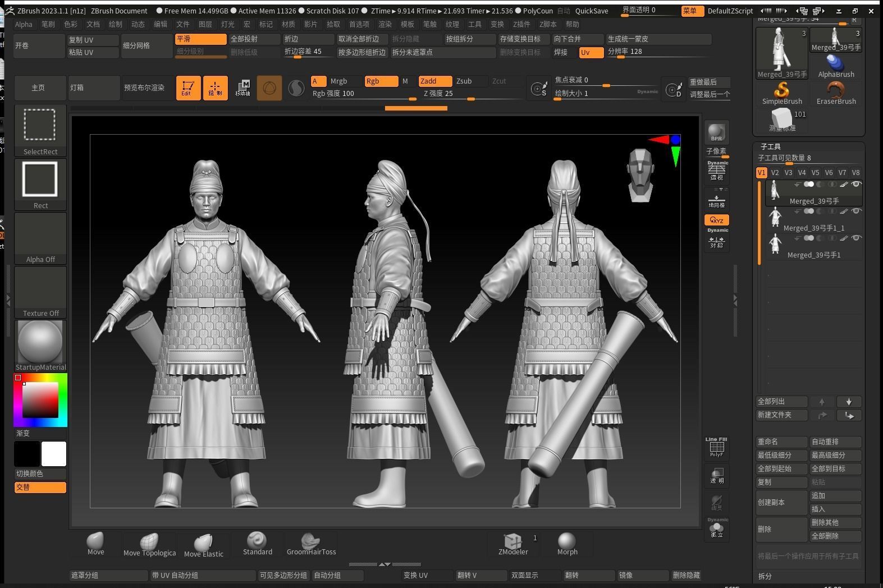
Task: Select the GroomHairToss brush
Action: 311,544
